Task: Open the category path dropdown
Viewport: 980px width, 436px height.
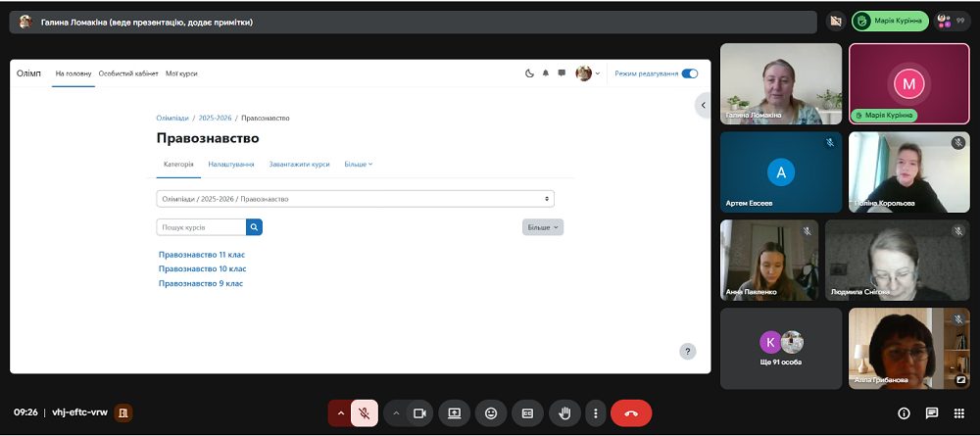Action: pos(355,199)
